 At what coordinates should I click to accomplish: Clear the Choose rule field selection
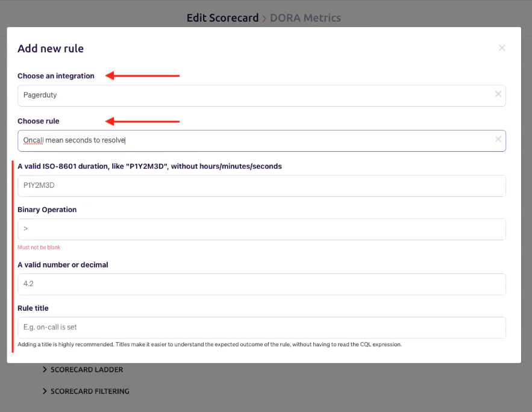click(x=498, y=139)
